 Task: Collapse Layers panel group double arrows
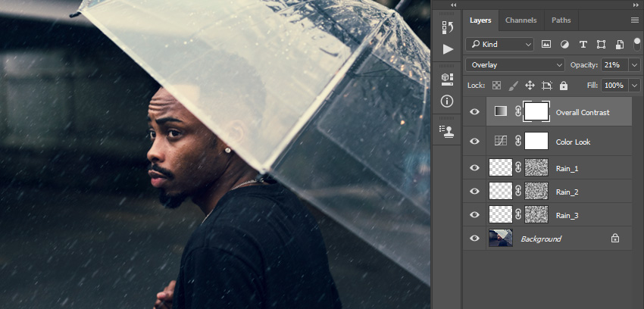(636, 5)
